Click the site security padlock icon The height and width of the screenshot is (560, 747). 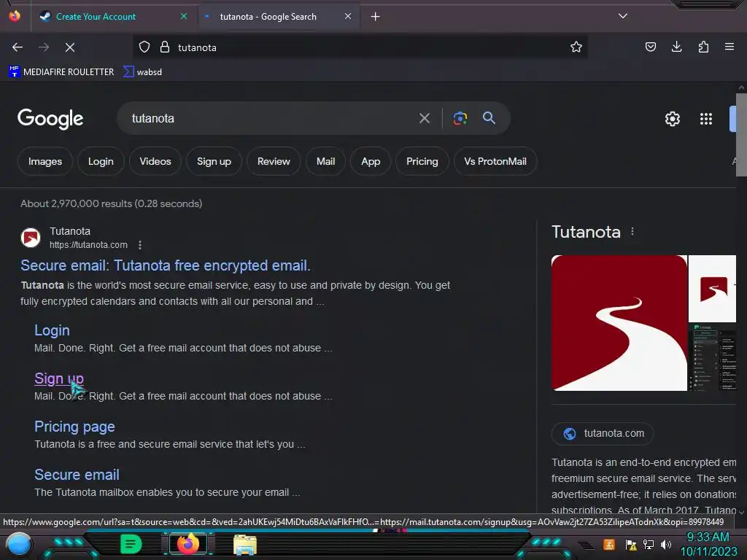pos(165,47)
